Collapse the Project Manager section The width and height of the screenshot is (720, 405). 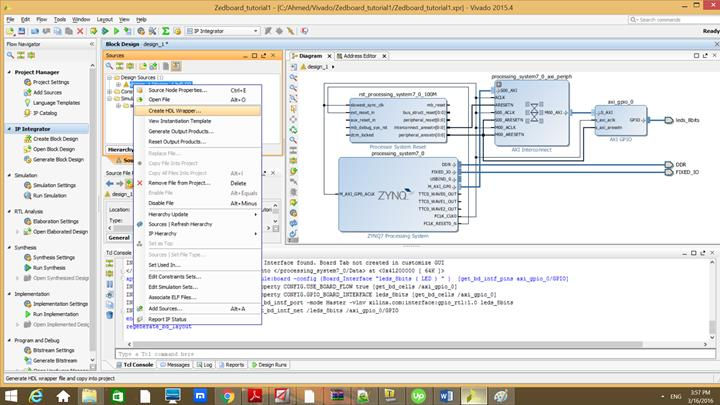pos(10,72)
